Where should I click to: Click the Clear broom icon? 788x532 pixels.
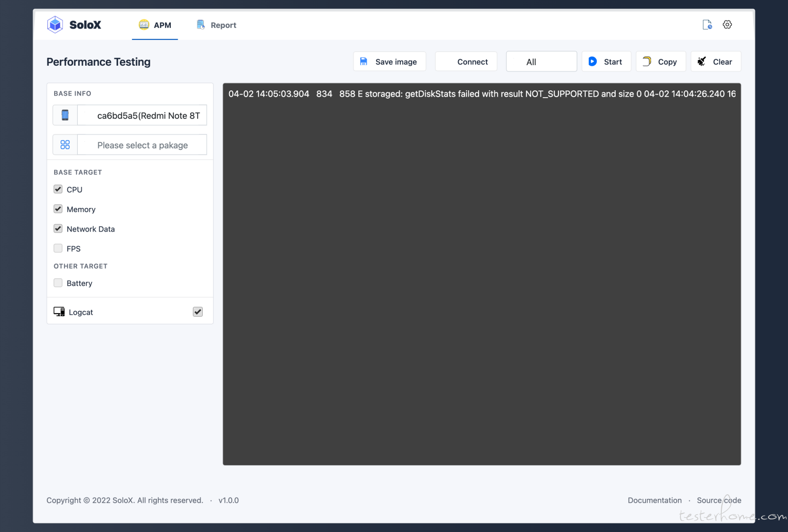(x=701, y=61)
